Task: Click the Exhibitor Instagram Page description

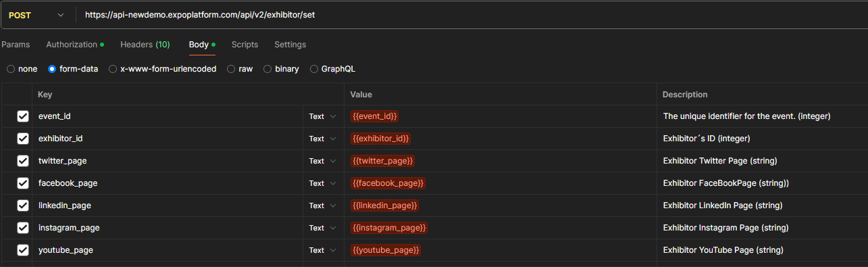Action: pos(726,228)
